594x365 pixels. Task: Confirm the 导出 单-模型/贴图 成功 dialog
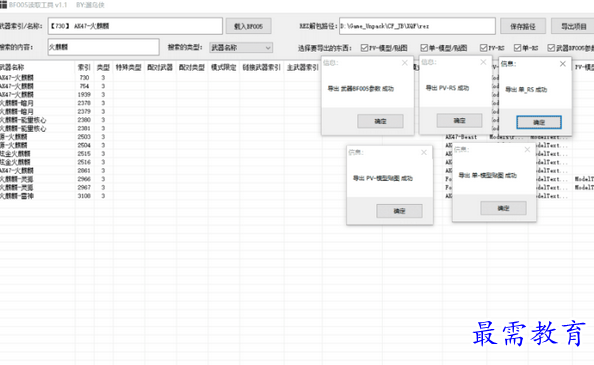click(x=503, y=208)
